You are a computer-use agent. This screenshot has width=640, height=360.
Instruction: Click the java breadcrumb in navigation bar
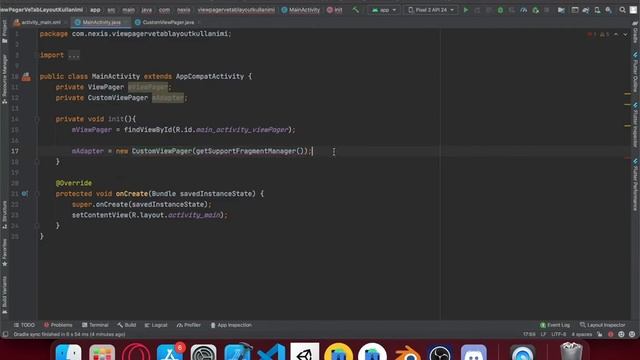[147, 10]
